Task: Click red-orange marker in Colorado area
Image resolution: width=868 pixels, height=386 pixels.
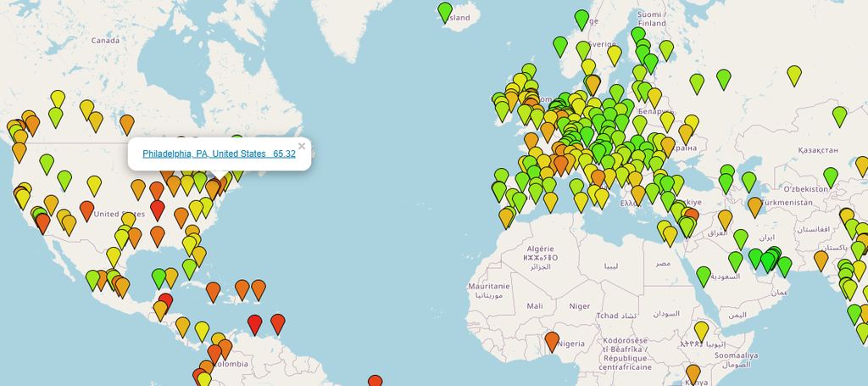Action: 86,211
